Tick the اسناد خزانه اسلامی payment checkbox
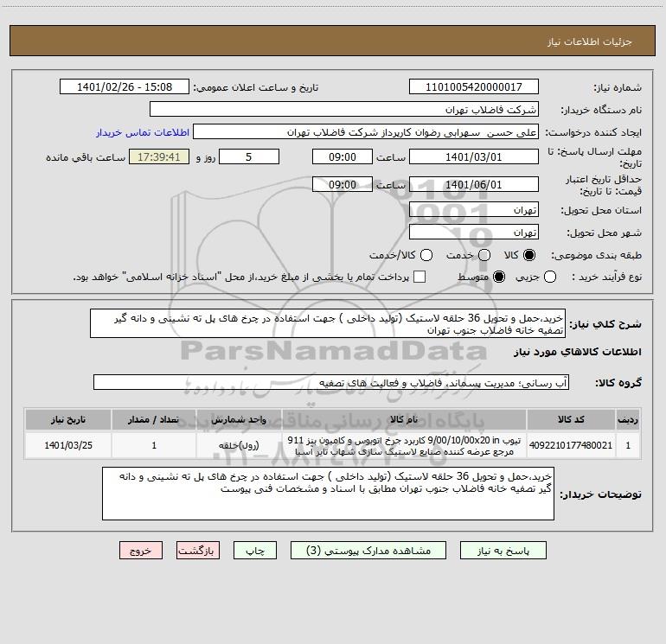The image size is (666, 644). [419, 277]
